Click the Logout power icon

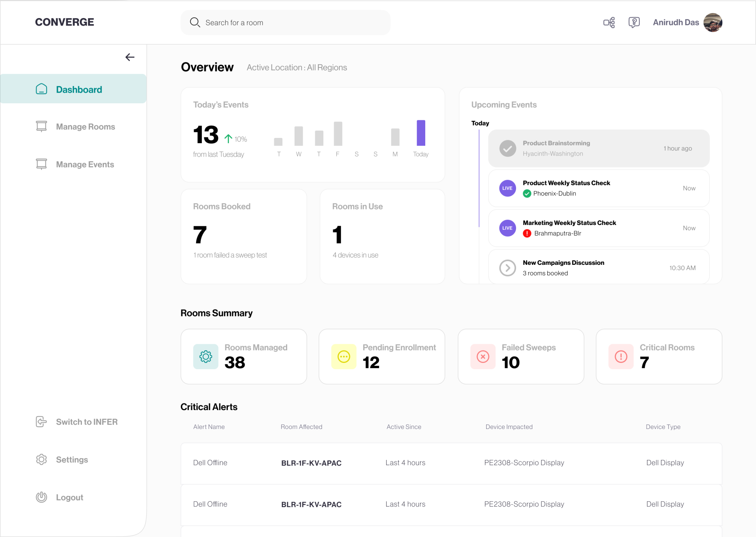41,497
